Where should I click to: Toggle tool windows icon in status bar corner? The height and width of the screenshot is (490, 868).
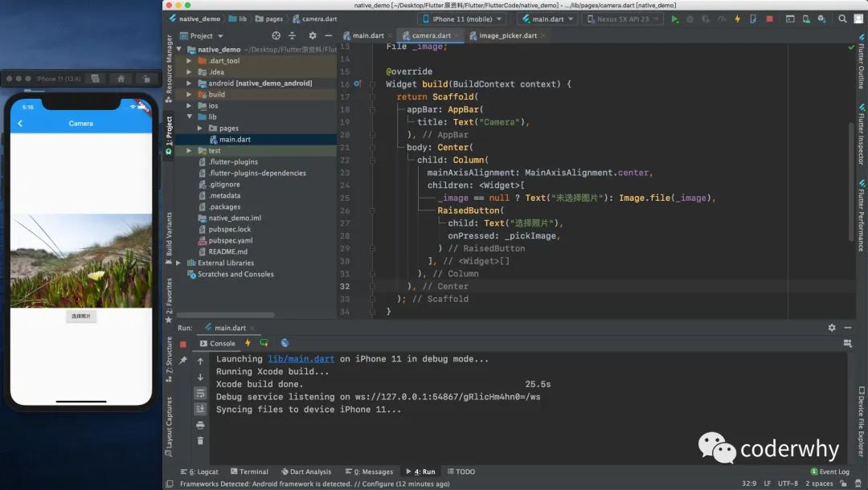[170, 484]
